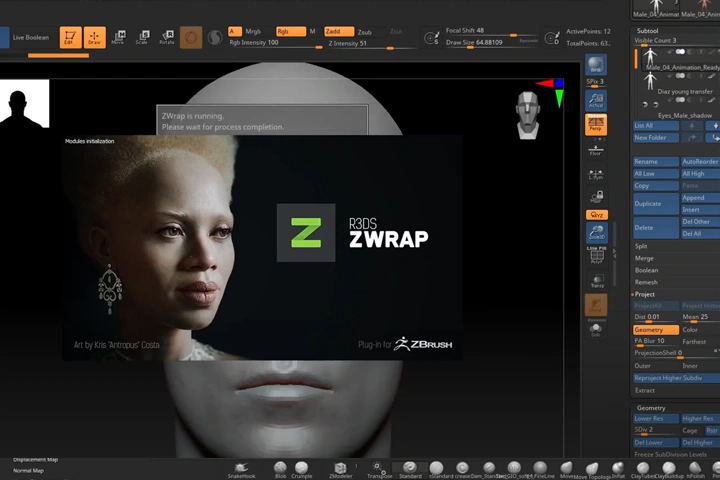
Task: Click the Zoom3D icon
Action: point(596,232)
